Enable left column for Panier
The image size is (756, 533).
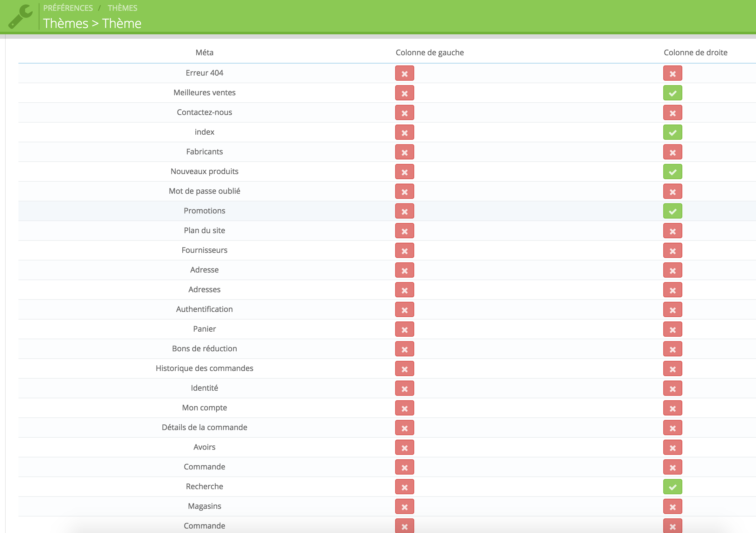pyautogui.click(x=404, y=329)
